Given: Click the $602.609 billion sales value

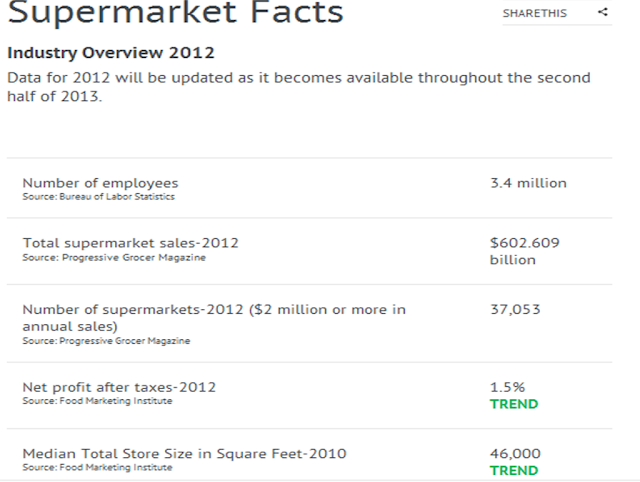Looking at the screenshot, I should [524, 251].
